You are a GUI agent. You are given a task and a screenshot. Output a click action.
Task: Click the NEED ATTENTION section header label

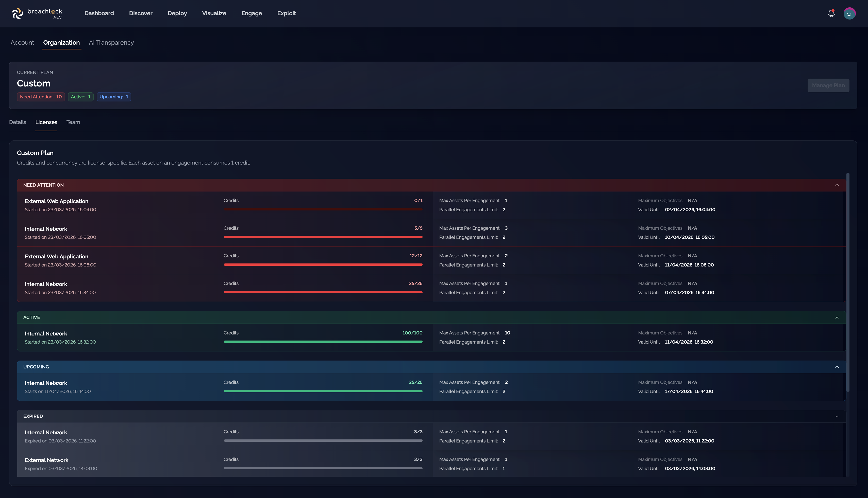43,185
